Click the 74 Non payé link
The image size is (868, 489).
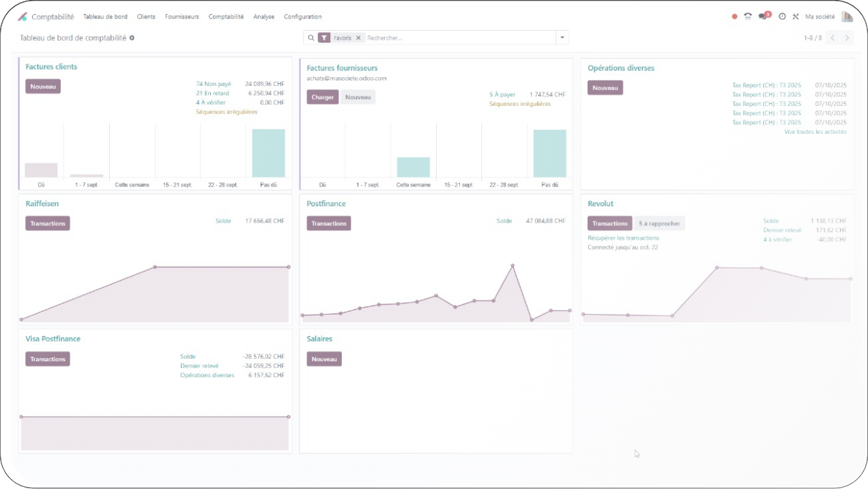click(214, 84)
